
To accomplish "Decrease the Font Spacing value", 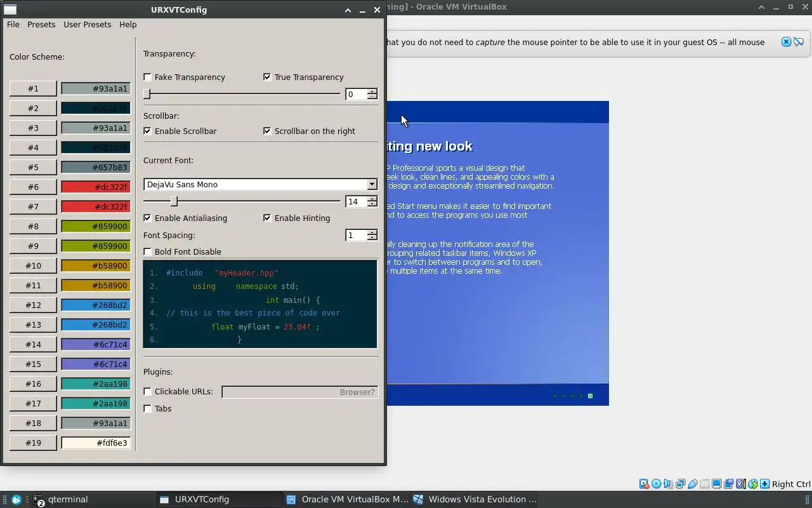I will pyautogui.click(x=372, y=238).
